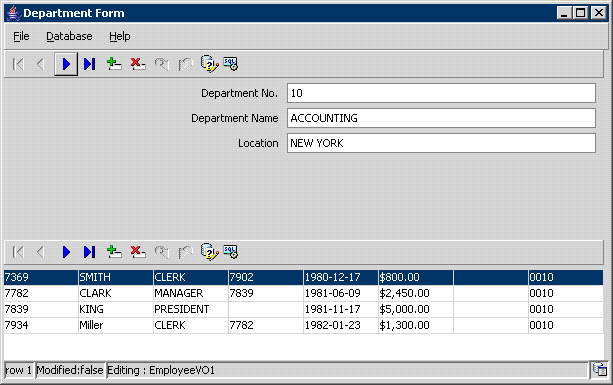
Task: Go to previous record in department toolbar
Action: (40, 64)
